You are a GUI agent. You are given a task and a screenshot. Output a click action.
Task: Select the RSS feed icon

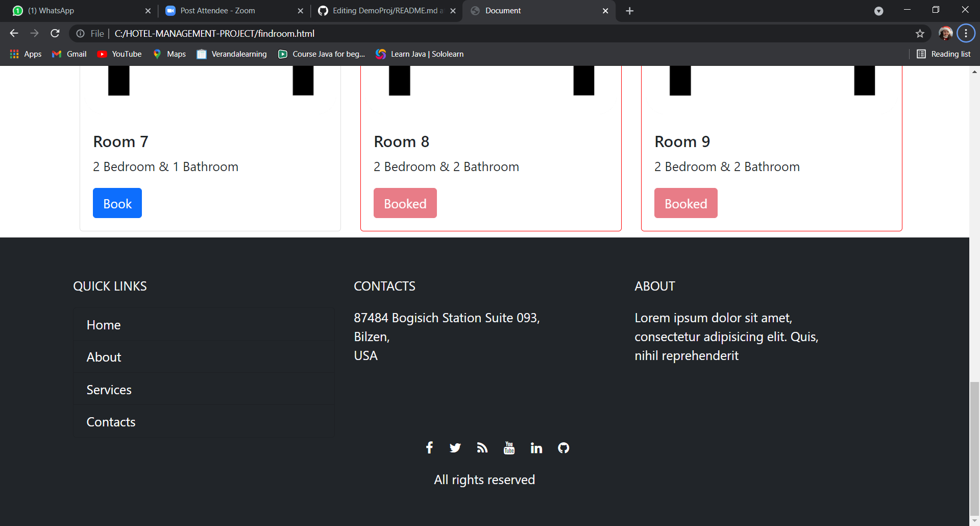[x=482, y=447]
